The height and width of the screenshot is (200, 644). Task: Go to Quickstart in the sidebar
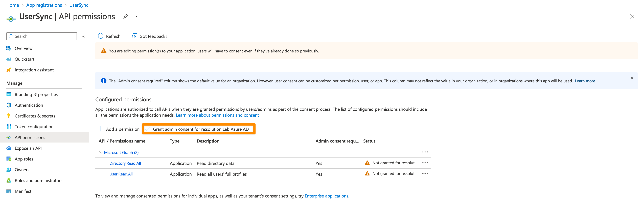25,59
